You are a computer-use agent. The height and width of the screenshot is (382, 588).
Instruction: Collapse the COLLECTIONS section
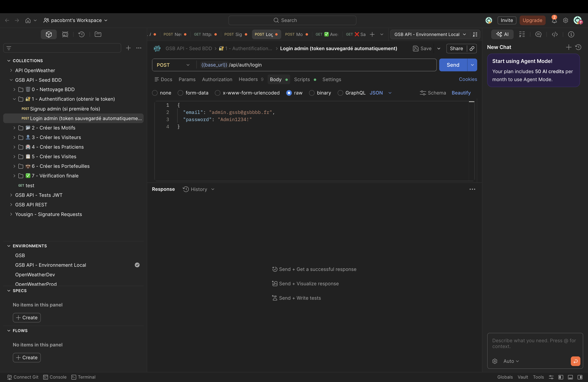coord(9,61)
